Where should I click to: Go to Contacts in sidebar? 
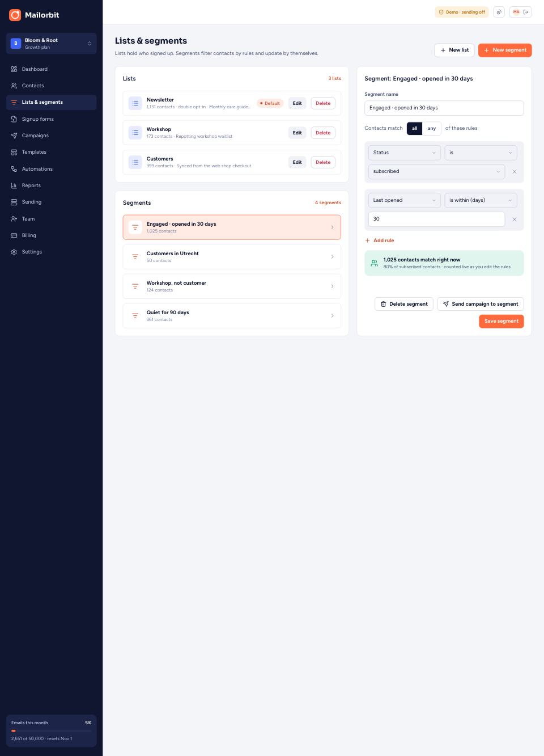point(51,86)
